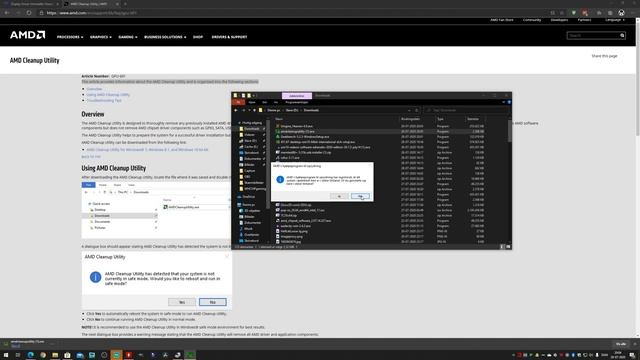Switch Explorer to large icons view

point(508,247)
